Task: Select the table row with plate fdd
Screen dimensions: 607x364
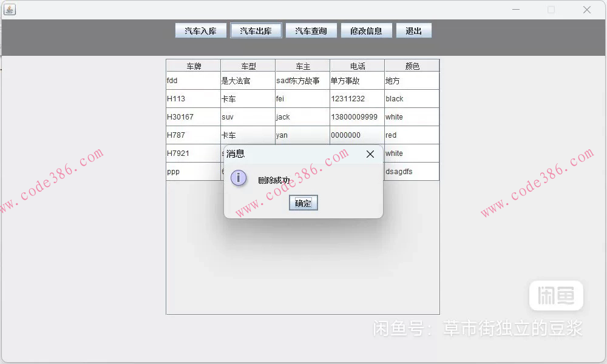Action: [x=193, y=80]
